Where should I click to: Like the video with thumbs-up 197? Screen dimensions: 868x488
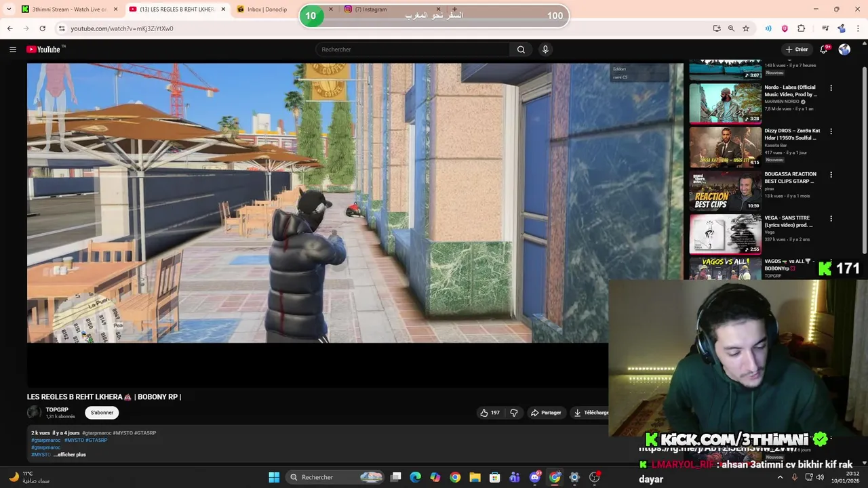(x=490, y=413)
